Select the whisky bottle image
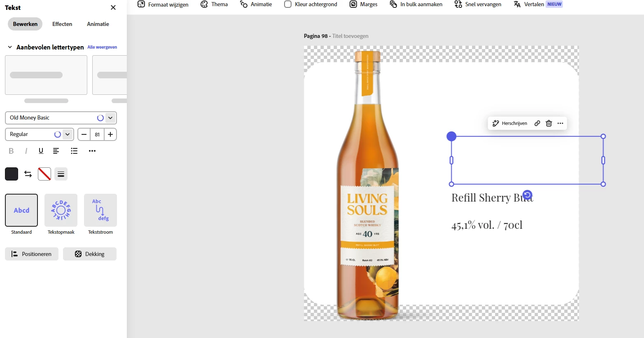This screenshot has height=338, width=644. click(x=368, y=185)
